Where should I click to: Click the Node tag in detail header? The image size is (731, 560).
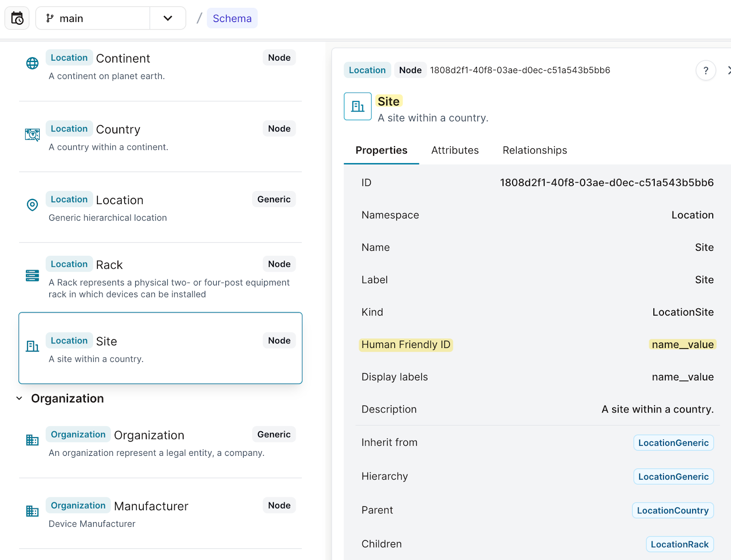pos(410,70)
